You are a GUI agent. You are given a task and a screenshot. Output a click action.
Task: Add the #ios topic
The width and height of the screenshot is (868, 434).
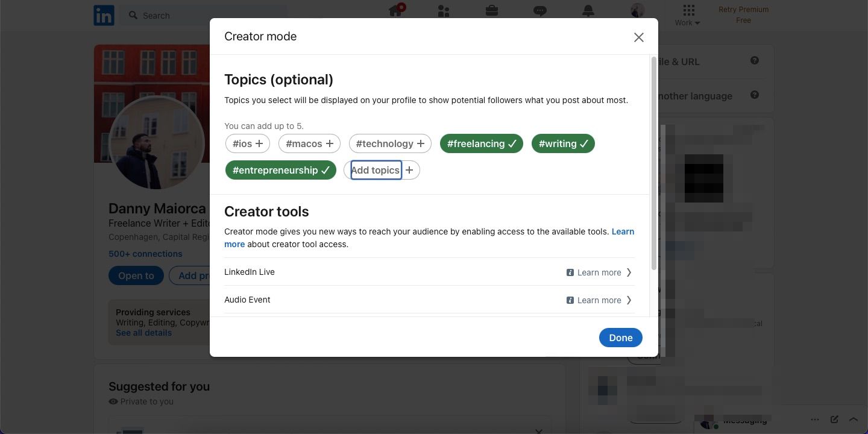[x=248, y=143]
